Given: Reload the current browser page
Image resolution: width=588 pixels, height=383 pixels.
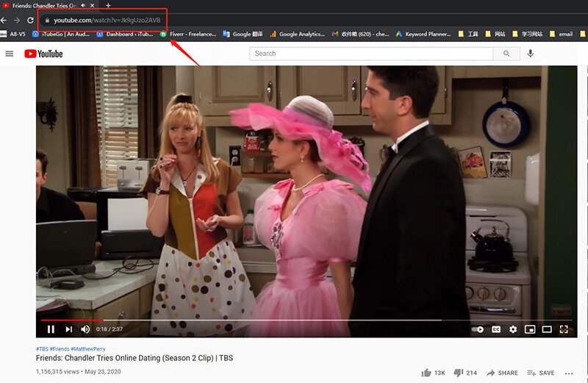Looking at the screenshot, I should tap(30, 21).
